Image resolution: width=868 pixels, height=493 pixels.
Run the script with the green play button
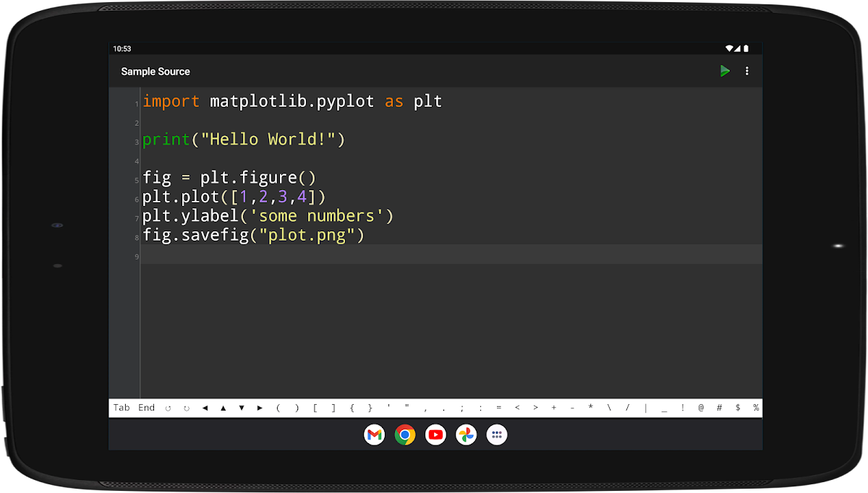click(x=725, y=71)
